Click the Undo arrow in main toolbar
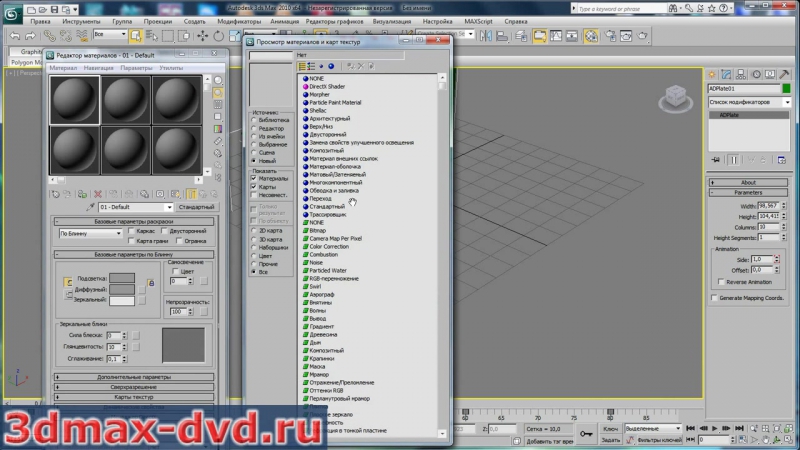 15,36
